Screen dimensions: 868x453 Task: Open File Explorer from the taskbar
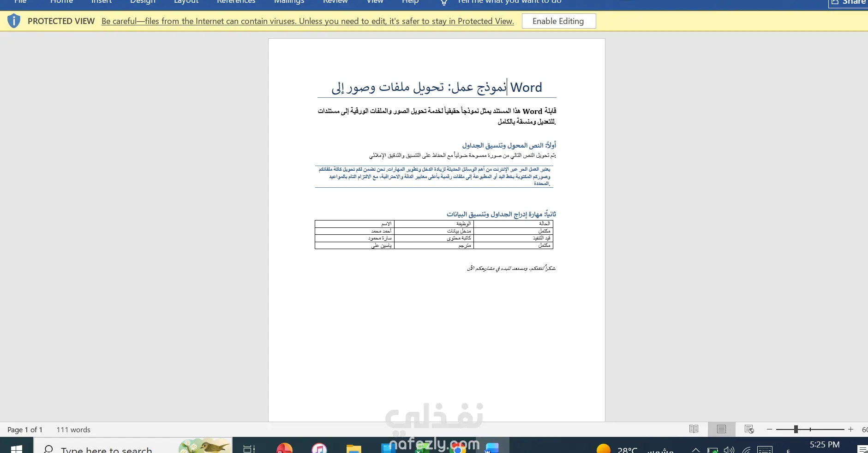(353, 448)
